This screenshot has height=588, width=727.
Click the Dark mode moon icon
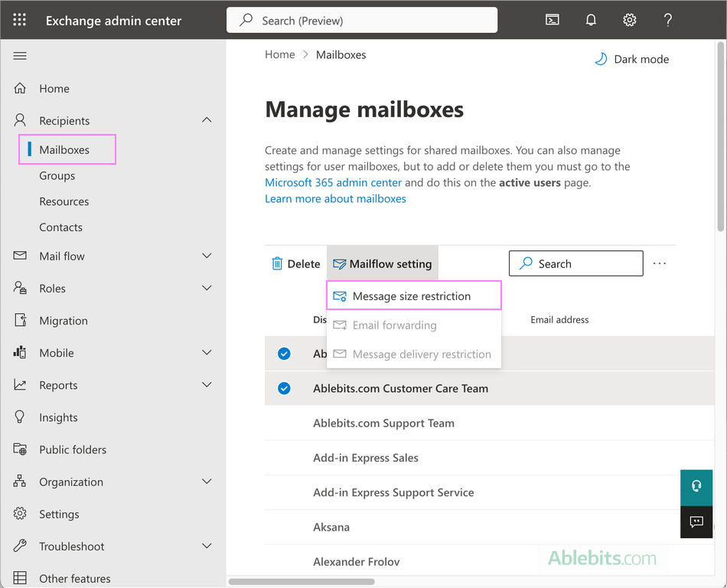[x=601, y=59]
